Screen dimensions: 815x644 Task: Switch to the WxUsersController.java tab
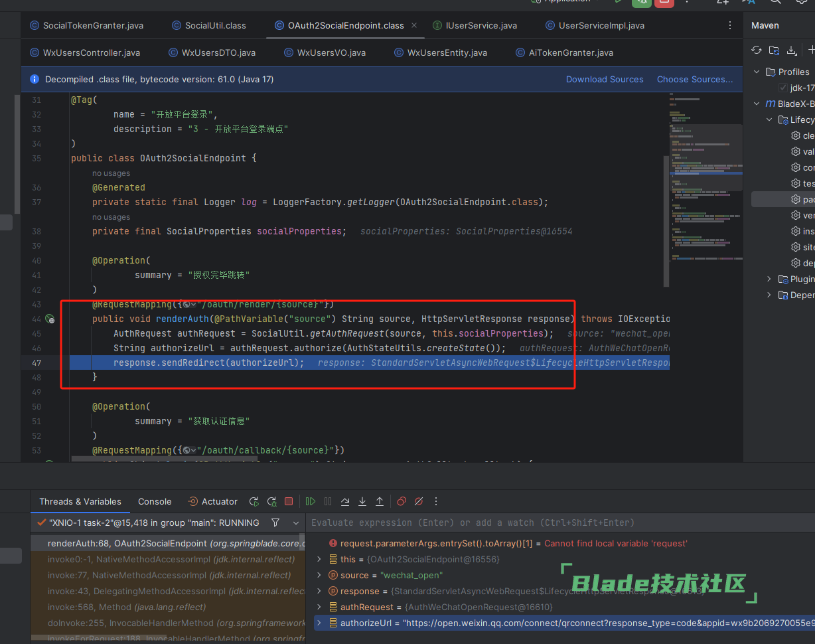[85, 52]
